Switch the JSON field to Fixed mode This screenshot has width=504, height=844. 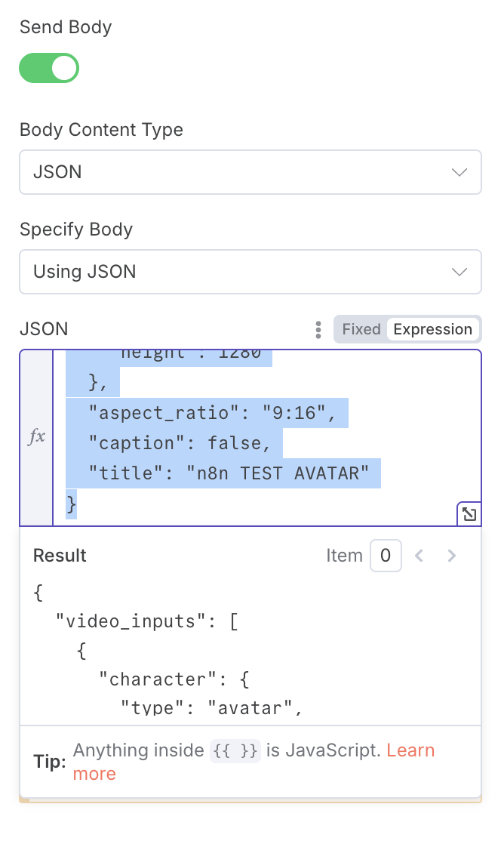(x=361, y=329)
